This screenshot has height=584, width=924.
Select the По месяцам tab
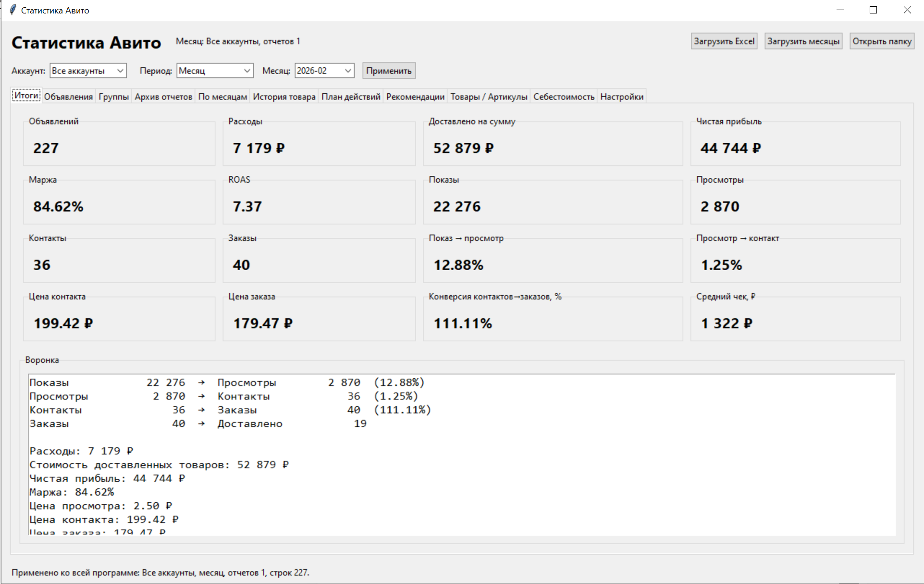pyautogui.click(x=222, y=97)
